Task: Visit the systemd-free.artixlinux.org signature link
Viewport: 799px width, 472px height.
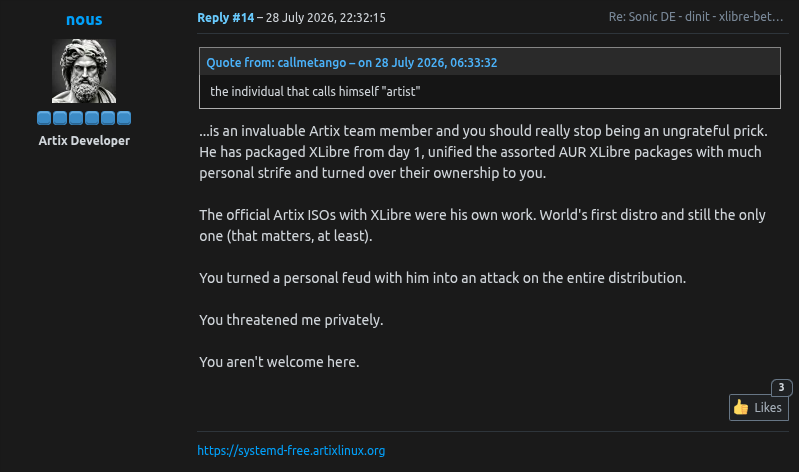Action: coord(291,451)
